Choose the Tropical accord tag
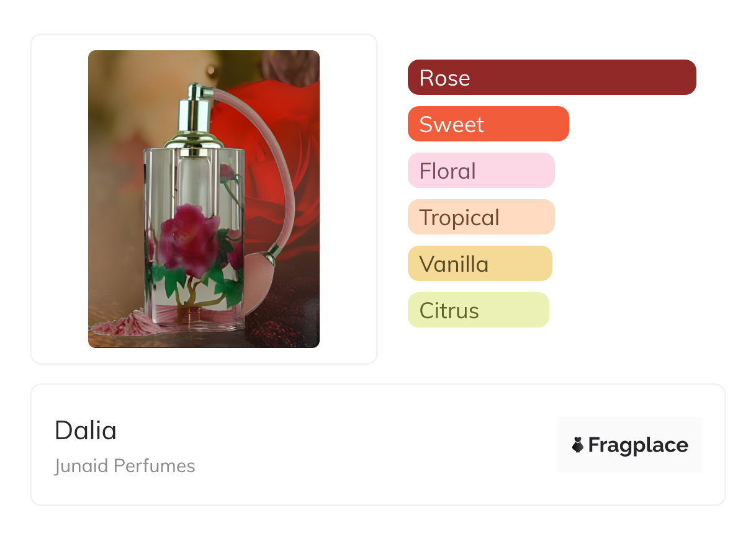Viewport: 756px width, 536px height. pos(481,217)
